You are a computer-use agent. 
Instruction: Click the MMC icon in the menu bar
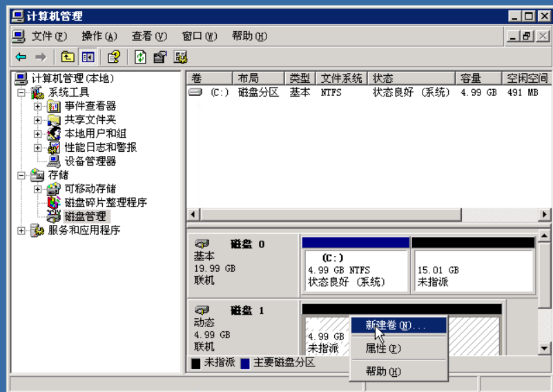(x=19, y=36)
